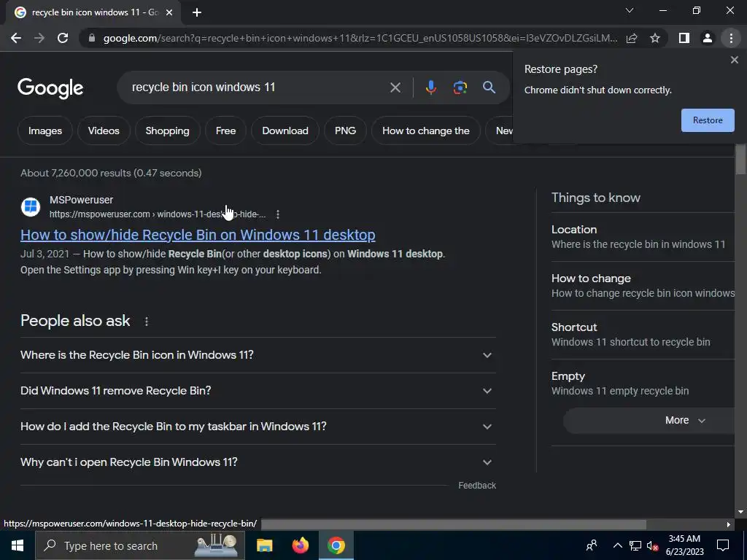Image resolution: width=747 pixels, height=560 pixels.
Task: Bookmark this tab with star icon
Action: [x=655, y=38]
